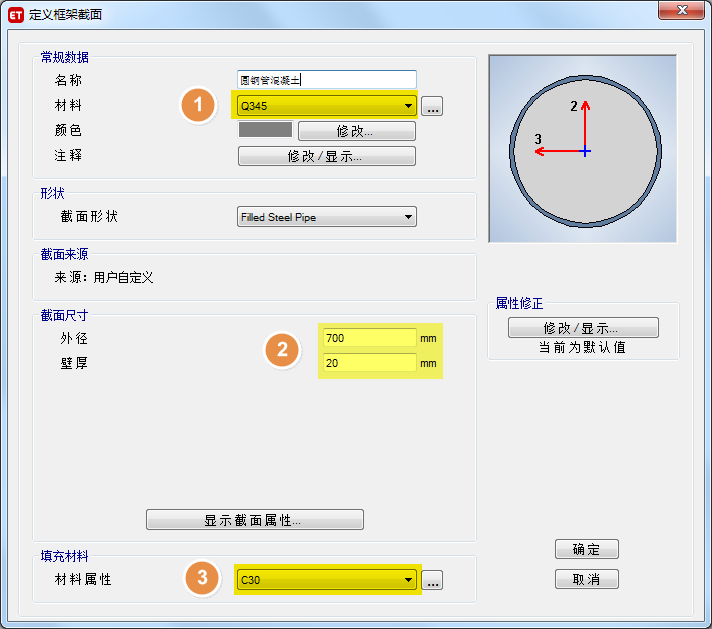The height and width of the screenshot is (629, 712).
Task: Open the Q345 material dropdown
Action: point(326,106)
